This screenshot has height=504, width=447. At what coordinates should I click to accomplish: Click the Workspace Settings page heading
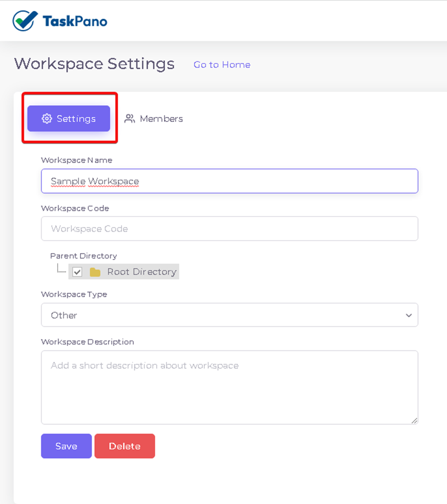(x=95, y=64)
